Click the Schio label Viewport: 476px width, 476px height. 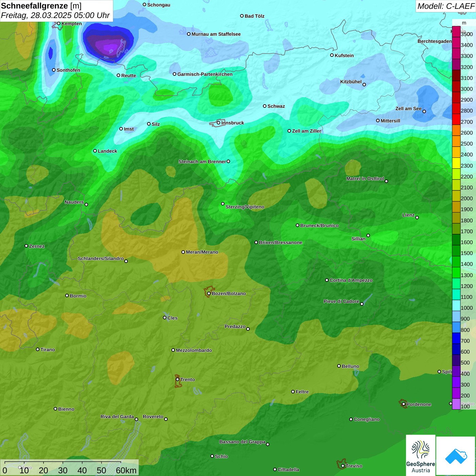pyautogui.click(x=221, y=456)
